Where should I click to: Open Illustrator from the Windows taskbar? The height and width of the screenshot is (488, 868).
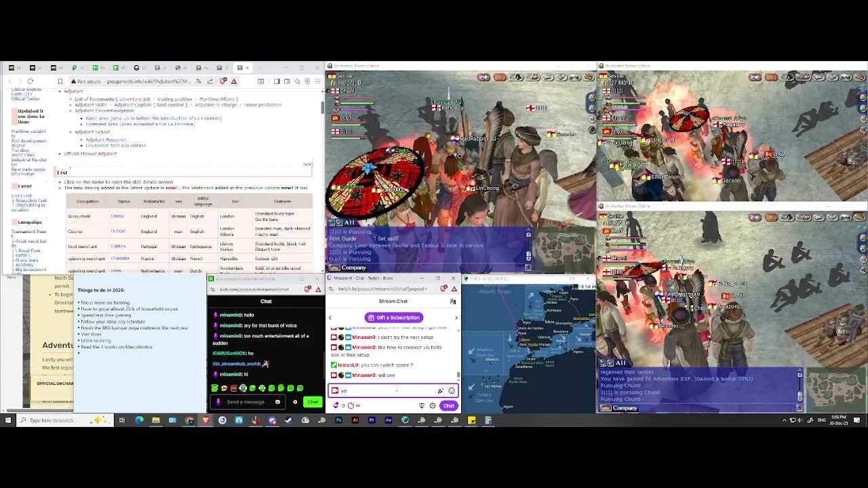coord(355,420)
